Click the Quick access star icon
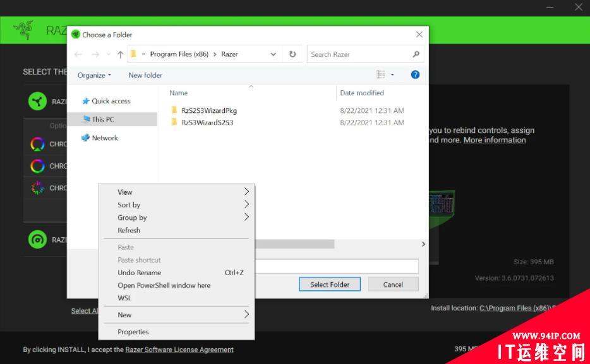590x364 pixels. click(x=86, y=101)
